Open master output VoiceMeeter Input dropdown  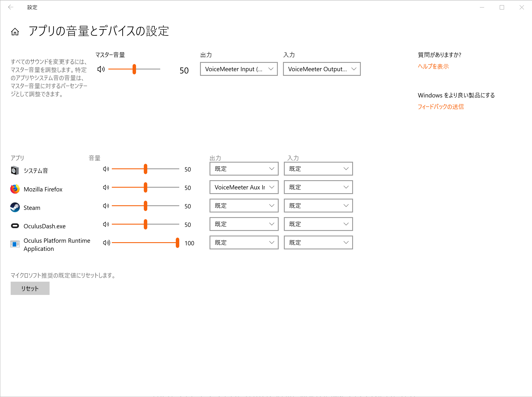239,69
